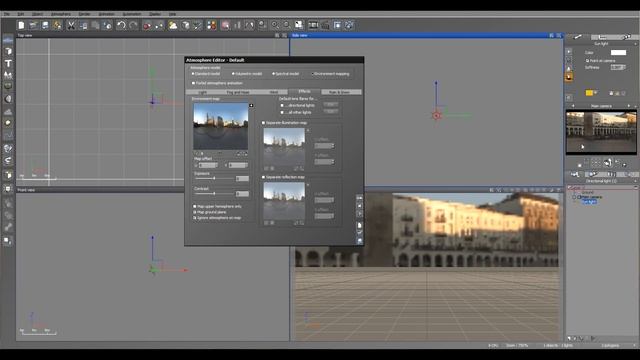Select Ground in layer tree

click(x=587, y=192)
